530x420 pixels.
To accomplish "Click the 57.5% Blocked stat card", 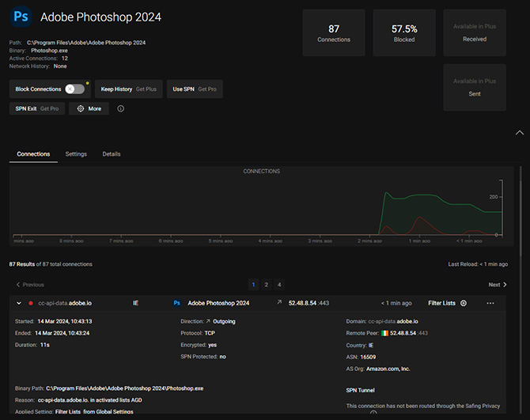I will click(404, 32).
